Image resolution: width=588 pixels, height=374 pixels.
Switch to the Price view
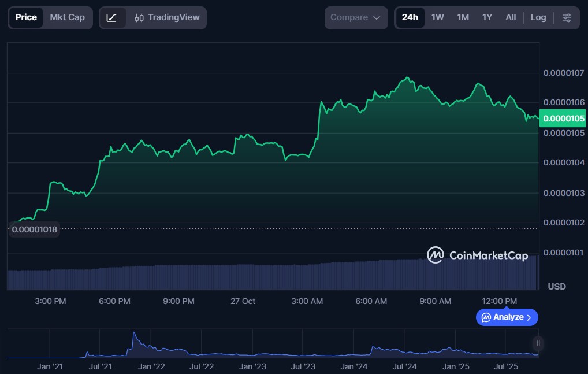coord(26,18)
